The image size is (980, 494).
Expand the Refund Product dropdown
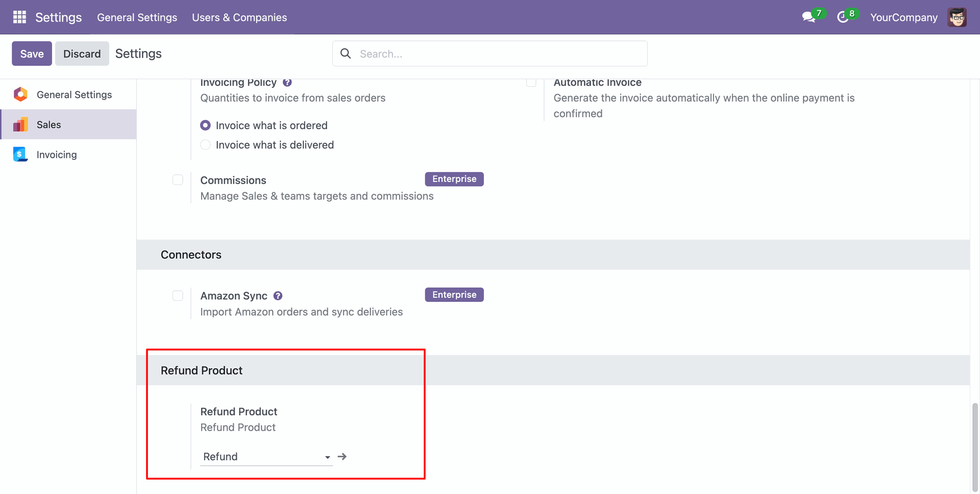tap(327, 457)
